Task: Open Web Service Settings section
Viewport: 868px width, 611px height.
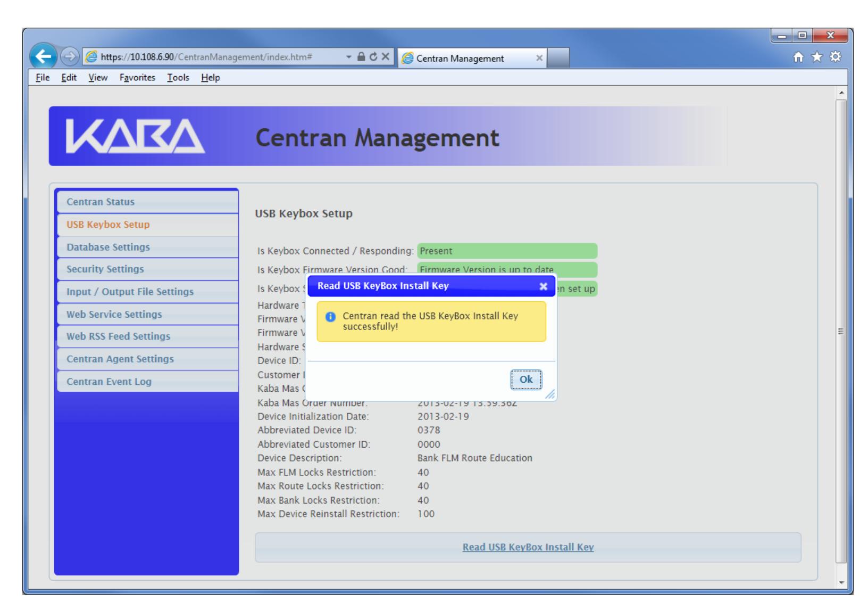Action: (x=147, y=314)
